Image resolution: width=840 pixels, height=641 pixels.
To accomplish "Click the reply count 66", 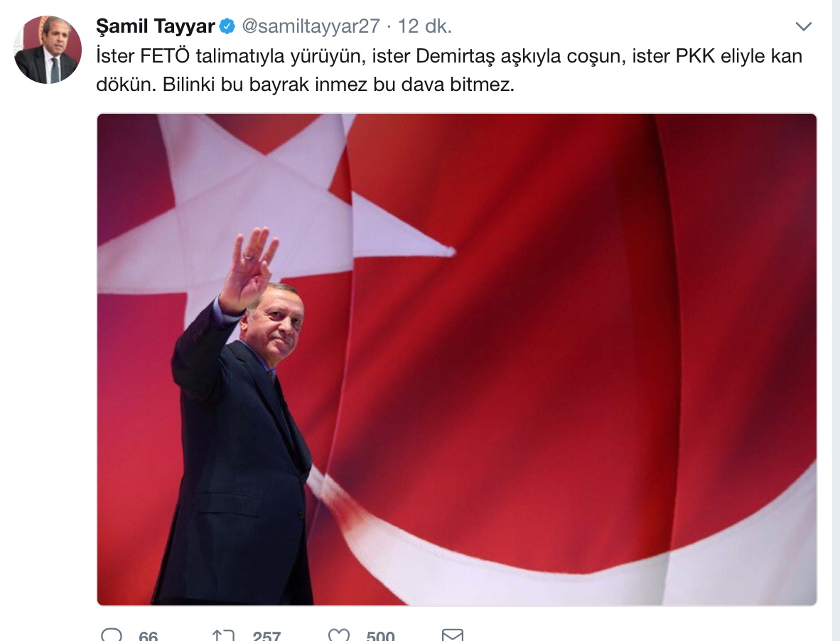I will pos(148,635).
